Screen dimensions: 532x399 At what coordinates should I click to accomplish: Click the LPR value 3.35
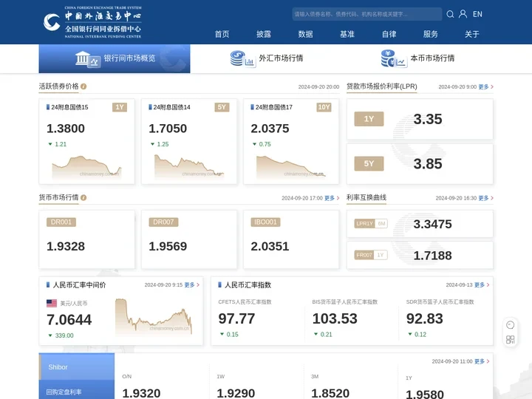click(x=428, y=119)
